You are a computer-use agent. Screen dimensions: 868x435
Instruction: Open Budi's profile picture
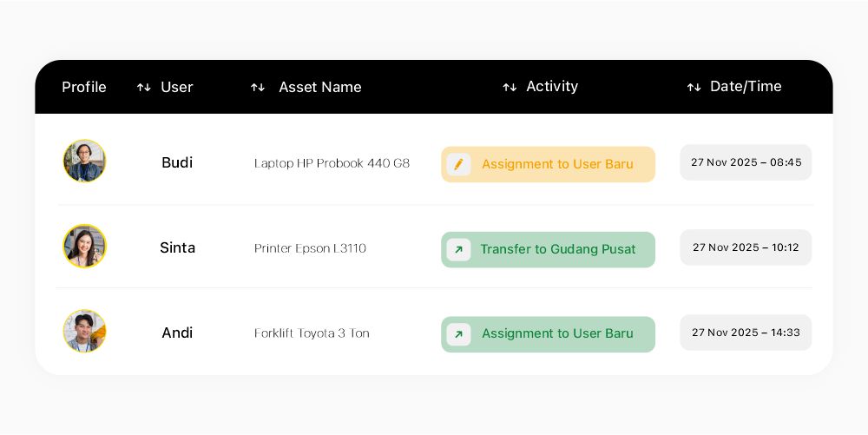tap(84, 161)
